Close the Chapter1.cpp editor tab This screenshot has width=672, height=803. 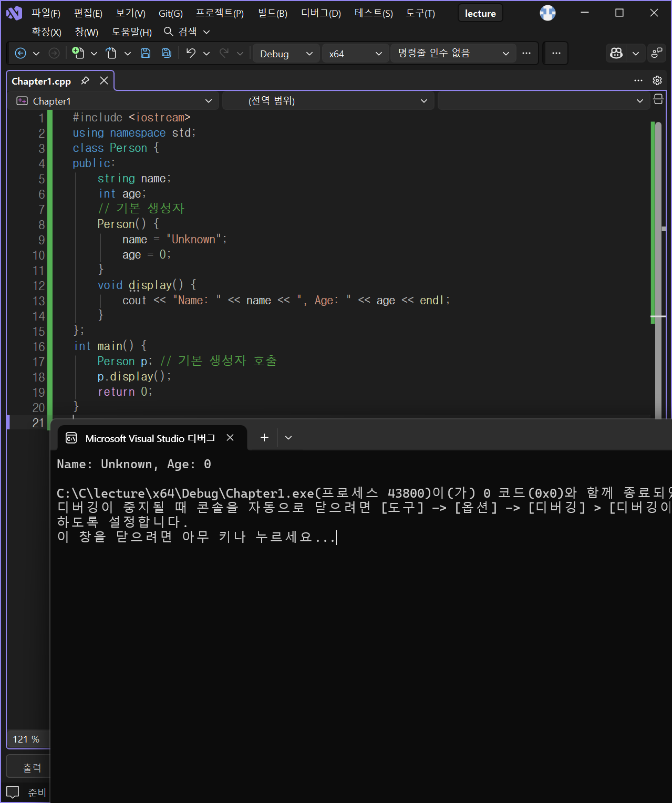tap(104, 80)
